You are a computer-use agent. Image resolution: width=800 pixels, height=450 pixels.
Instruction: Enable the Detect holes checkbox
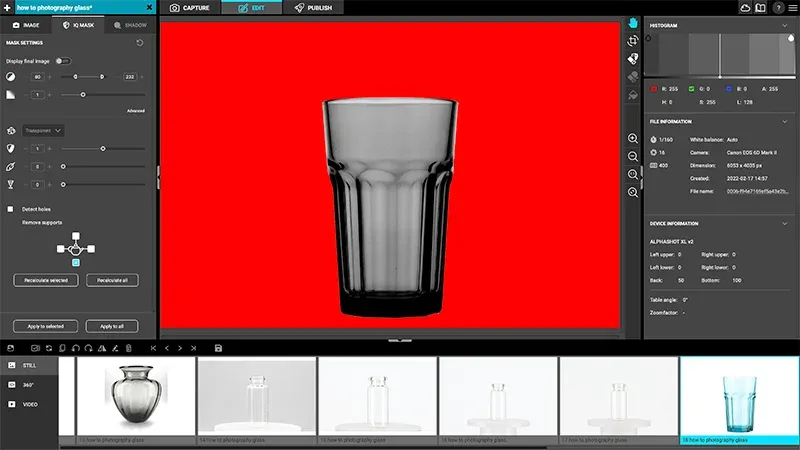tap(10, 209)
